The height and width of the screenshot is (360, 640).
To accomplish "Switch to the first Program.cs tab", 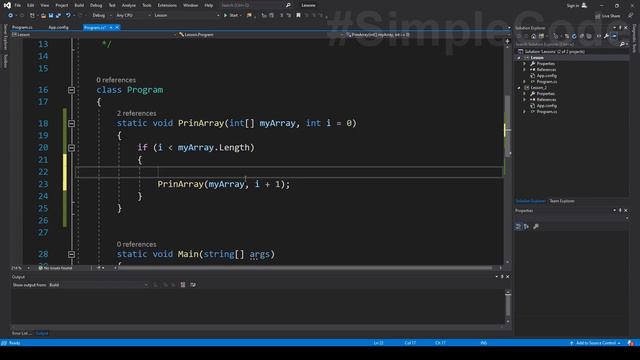I will tap(22, 27).
